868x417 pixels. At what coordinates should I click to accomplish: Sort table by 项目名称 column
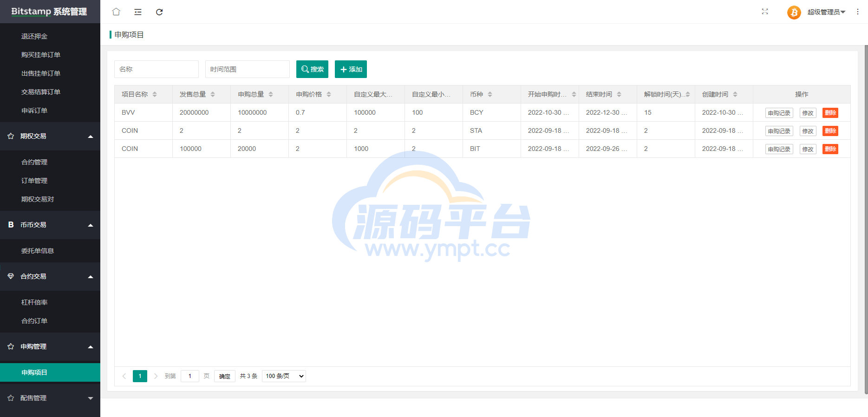click(x=155, y=94)
